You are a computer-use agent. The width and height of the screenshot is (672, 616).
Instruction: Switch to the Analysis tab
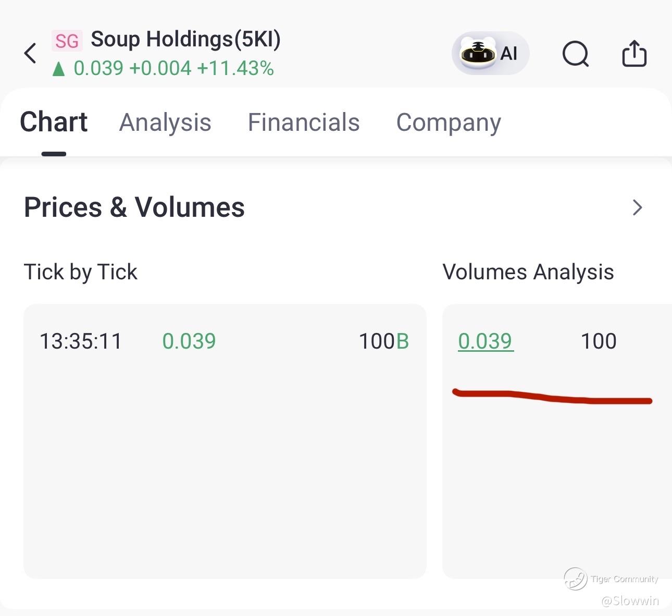point(165,122)
